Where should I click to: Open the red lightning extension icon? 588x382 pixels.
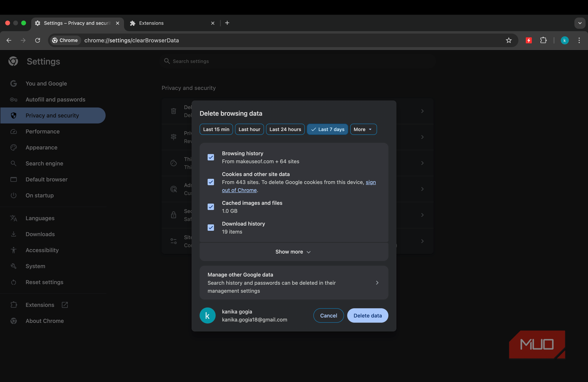(x=529, y=40)
